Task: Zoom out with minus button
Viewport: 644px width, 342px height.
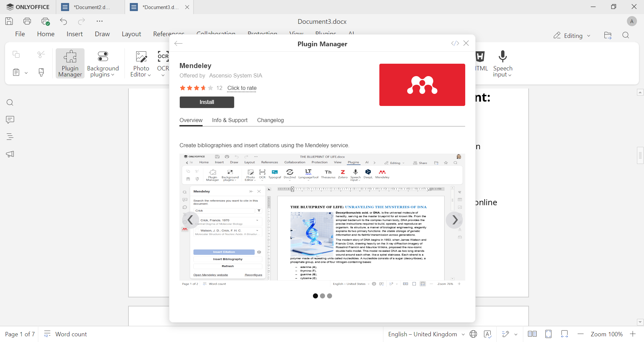Action: click(x=581, y=334)
